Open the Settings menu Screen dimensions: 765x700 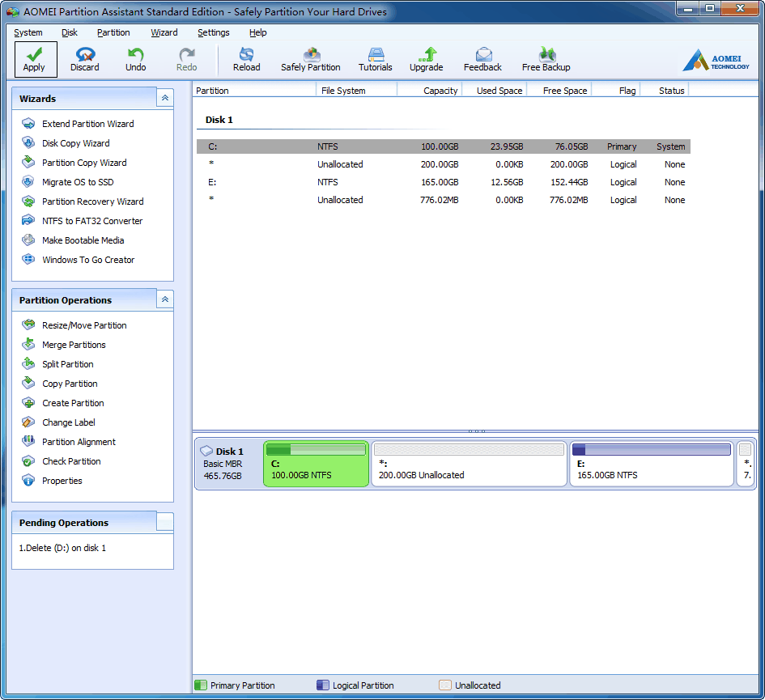(213, 32)
